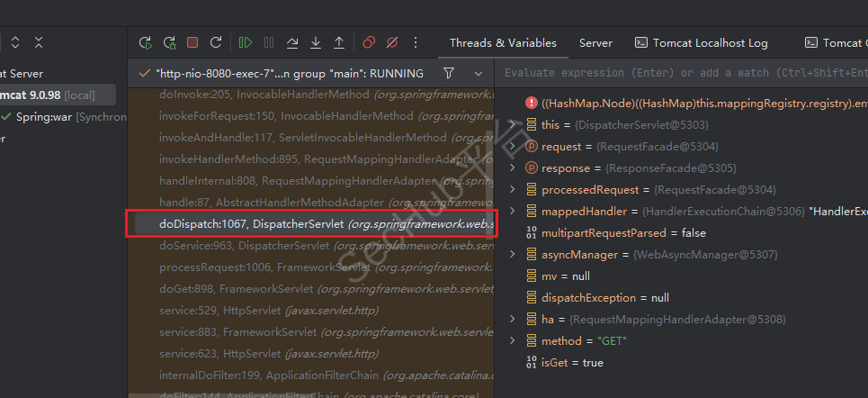868x398 pixels.
Task: Click the thread filter funnel icon
Action: click(449, 72)
